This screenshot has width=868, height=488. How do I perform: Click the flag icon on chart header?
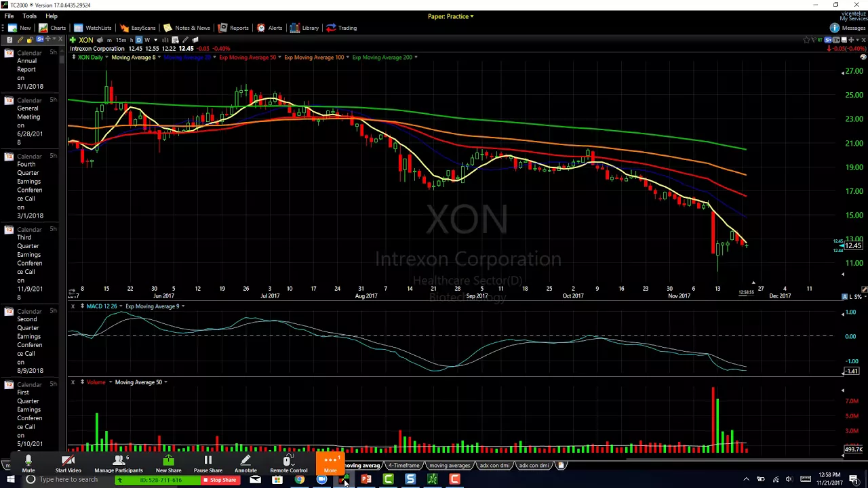[812, 40]
